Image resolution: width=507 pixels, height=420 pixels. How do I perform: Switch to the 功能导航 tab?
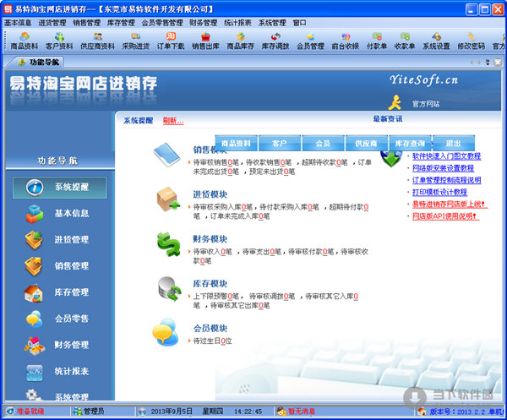tap(39, 62)
